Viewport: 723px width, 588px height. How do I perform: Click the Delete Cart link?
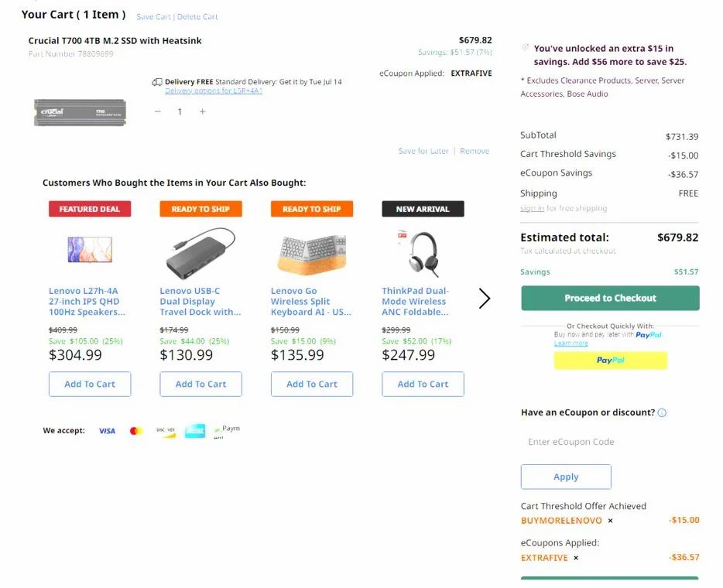[197, 16]
